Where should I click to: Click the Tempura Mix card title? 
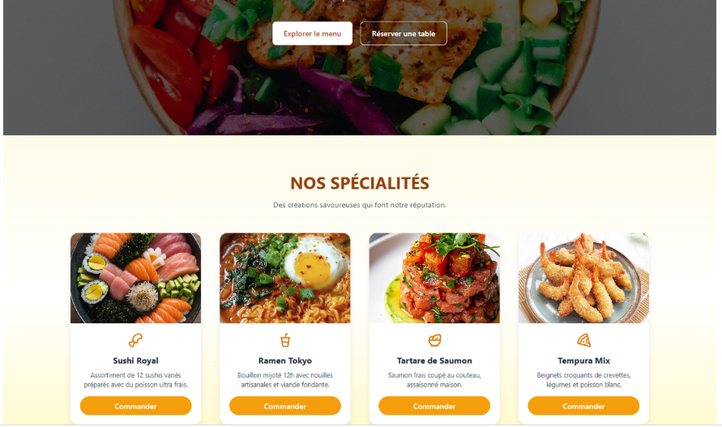tap(583, 361)
